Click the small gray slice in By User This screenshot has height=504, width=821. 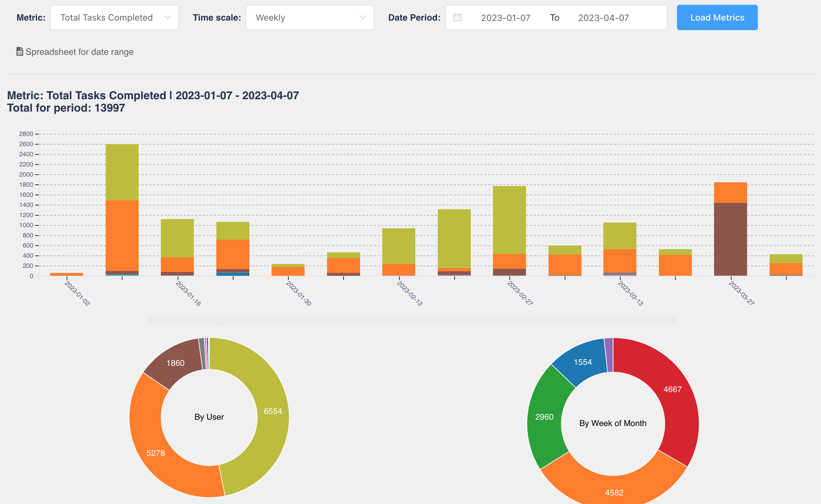202,354
